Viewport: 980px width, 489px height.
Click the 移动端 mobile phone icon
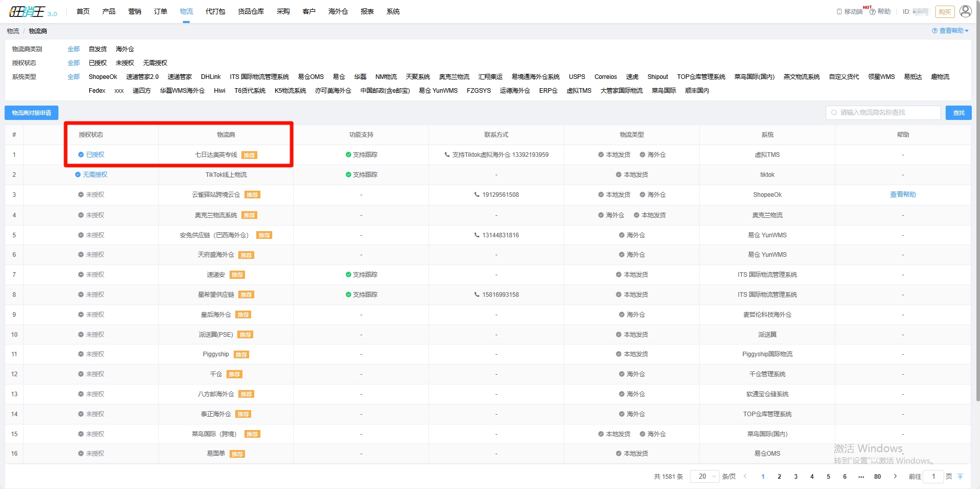coord(839,12)
